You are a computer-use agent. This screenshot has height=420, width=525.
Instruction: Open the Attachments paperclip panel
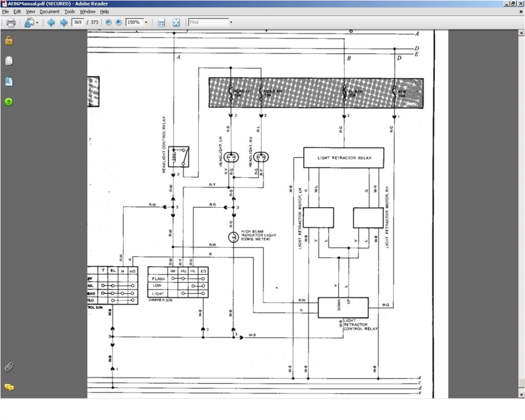8,366
